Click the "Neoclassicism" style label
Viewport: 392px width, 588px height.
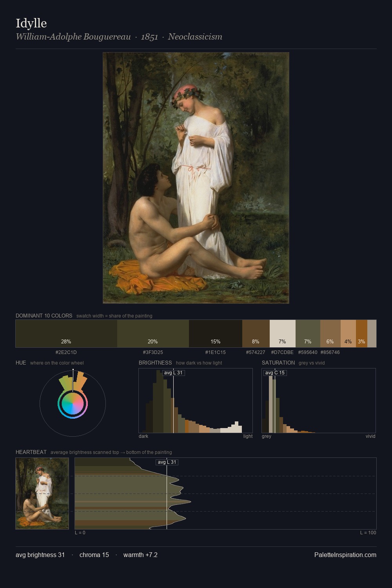pos(195,37)
